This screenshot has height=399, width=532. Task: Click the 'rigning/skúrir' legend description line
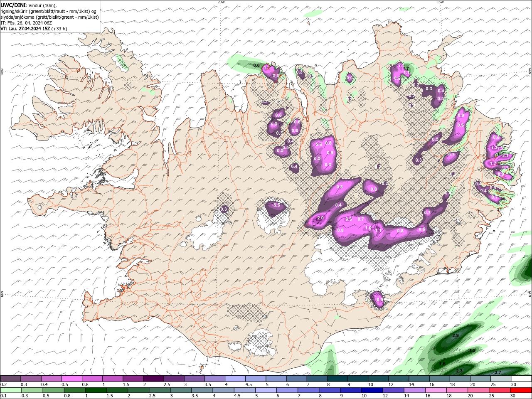tap(49, 11)
